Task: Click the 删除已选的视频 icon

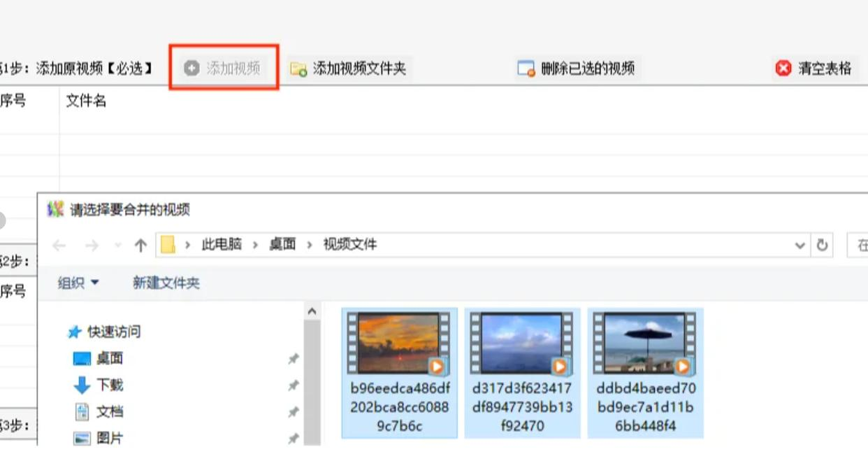Action: pyautogui.click(x=526, y=69)
